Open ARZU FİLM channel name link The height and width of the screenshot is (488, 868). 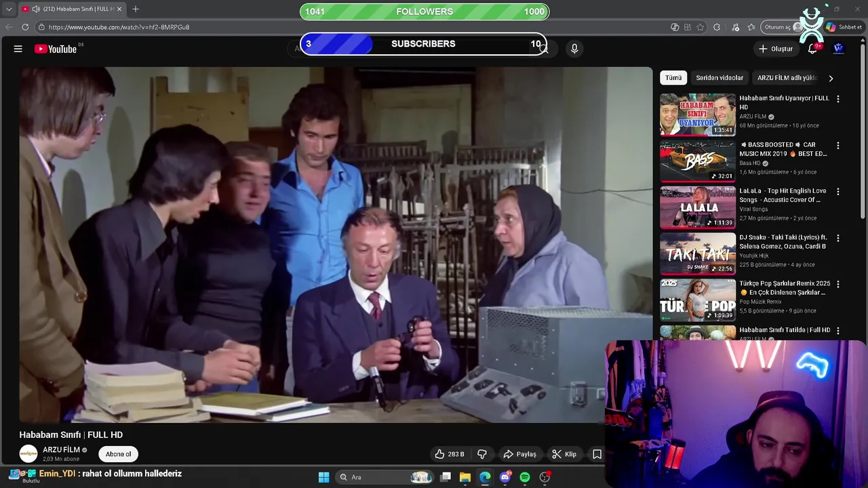point(61,449)
